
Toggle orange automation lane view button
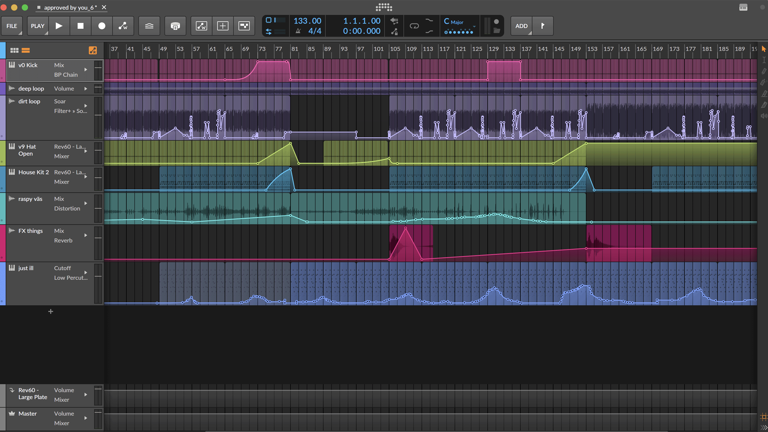[93, 50]
